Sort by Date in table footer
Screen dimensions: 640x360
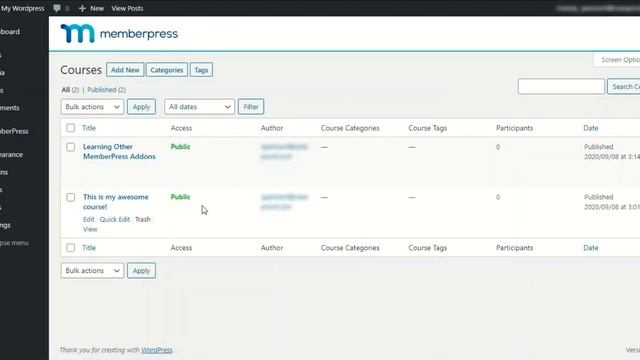591,248
